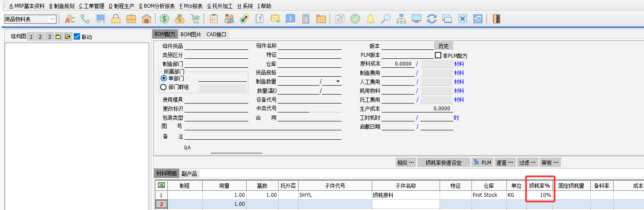The height and width of the screenshot is (210, 644).
Task: Click the yellow bell notification icon
Action: [x=371, y=19]
